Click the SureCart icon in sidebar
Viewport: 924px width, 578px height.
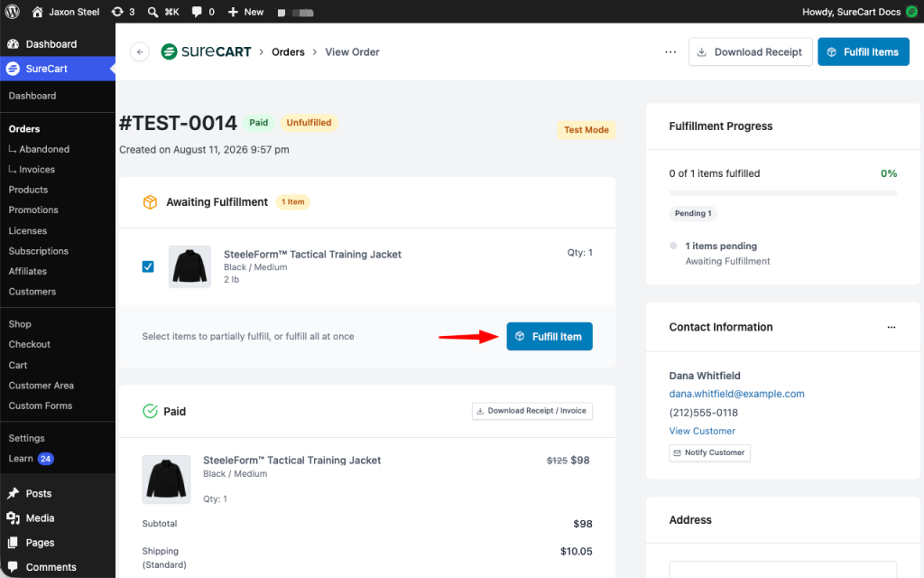tap(13, 69)
